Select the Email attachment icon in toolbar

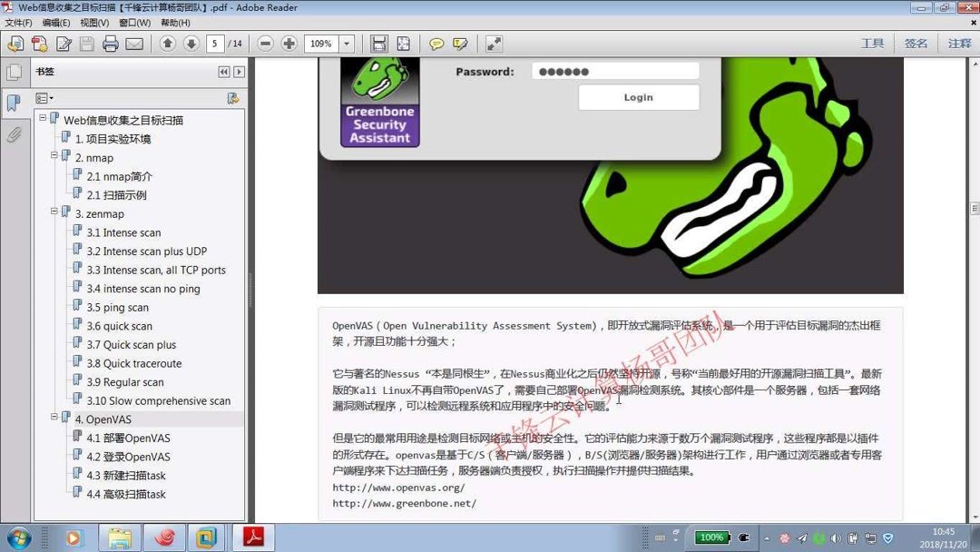pos(133,43)
